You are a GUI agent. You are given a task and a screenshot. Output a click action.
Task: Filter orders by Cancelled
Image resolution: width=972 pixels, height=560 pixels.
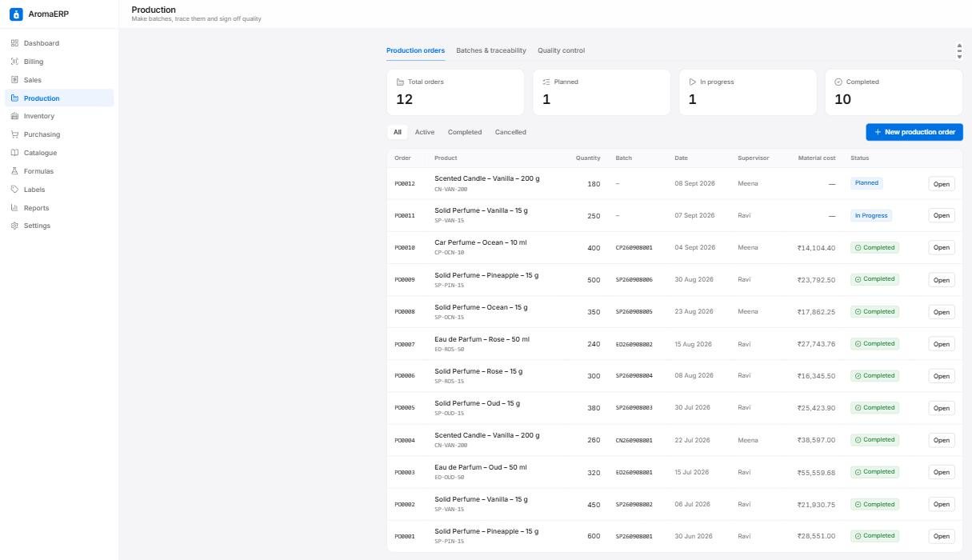coord(510,132)
